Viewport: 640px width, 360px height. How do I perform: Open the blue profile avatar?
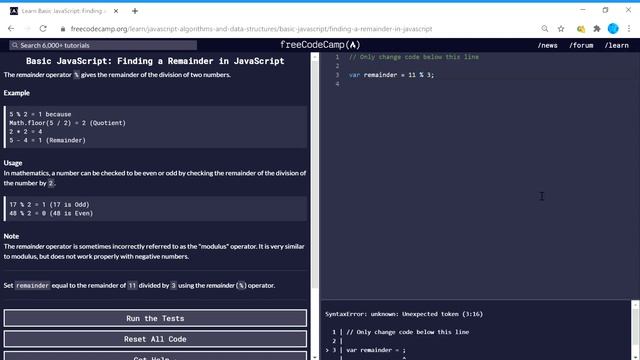pos(613,29)
